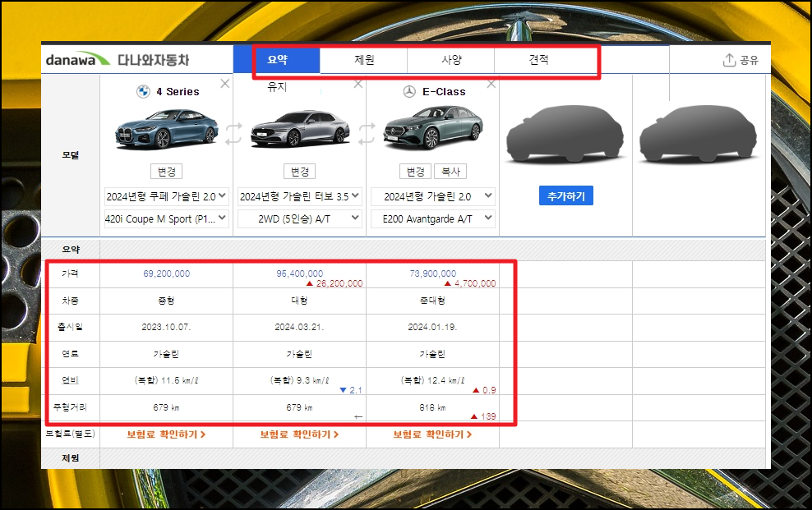Click the 4 Series model name
This screenshot has width=812, height=510.
pos(178,91)
